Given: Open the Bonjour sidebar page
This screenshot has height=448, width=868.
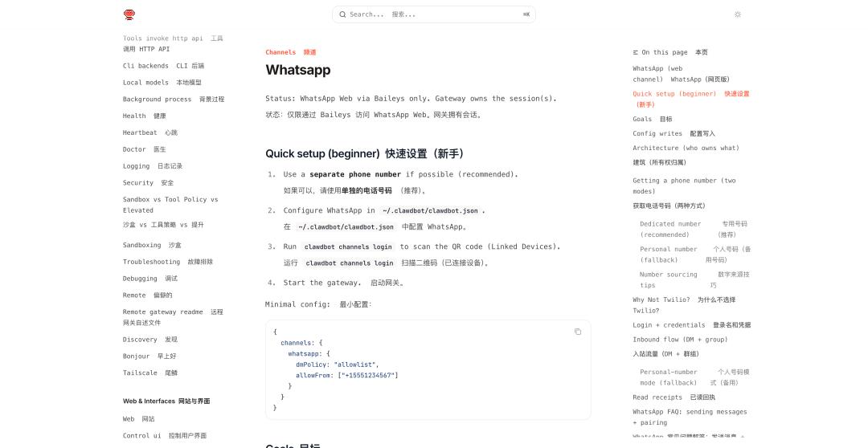Looking at the screenshot, I should 149,356.
